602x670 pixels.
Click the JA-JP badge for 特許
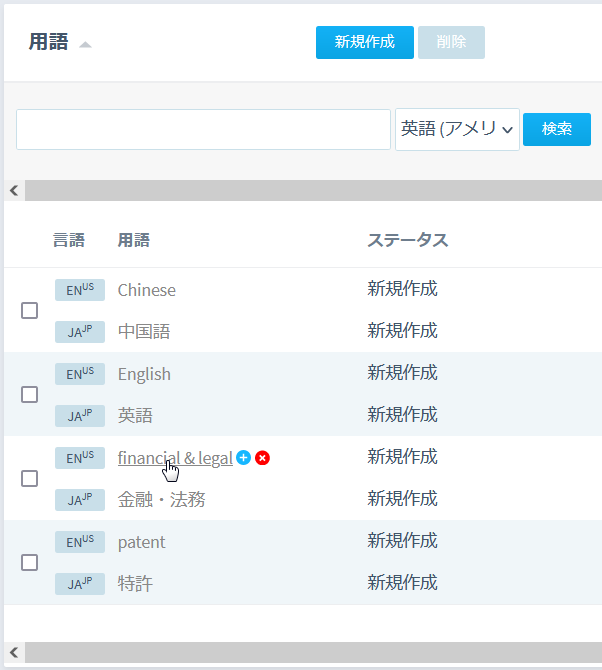click(x=80, y=583)
